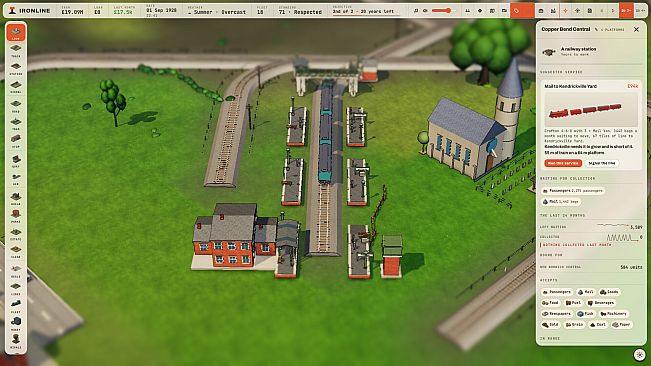The width and height of the screenshot is (651, 366).
Task: Click the Mail bags waiting chip
Action: (560, 202)
